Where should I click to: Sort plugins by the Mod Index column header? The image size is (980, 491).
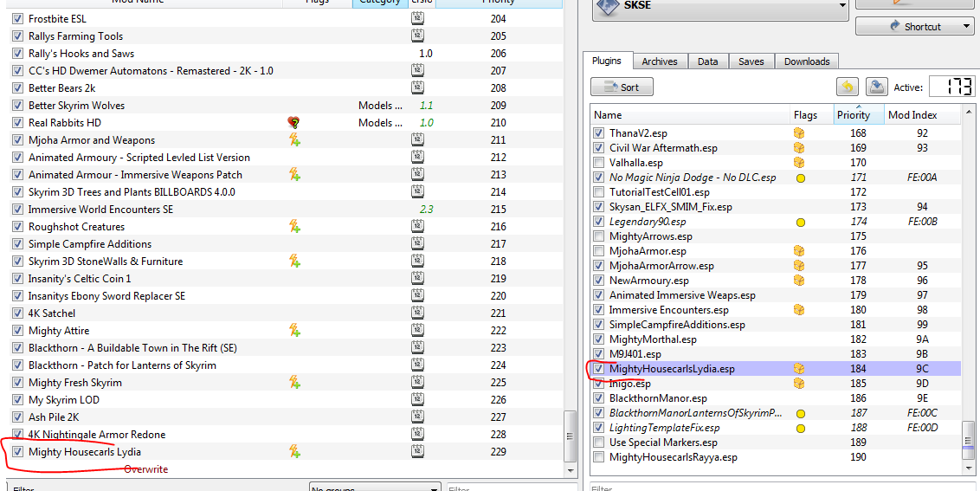click(x=912, y=115)
